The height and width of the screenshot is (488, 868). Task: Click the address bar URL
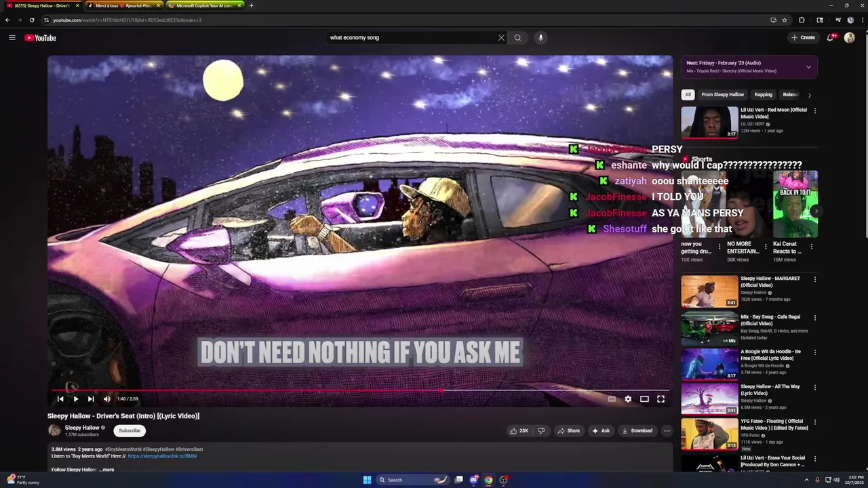click(127, 20)
